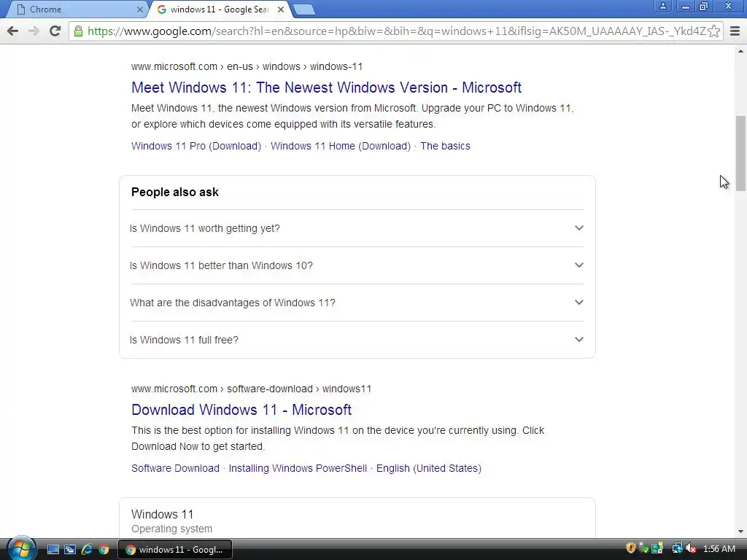Click the 'People also ask' heading
Image resolution: width=747 pixels, height=560 pixels.
pyautogui.click(x=175, y=192)
